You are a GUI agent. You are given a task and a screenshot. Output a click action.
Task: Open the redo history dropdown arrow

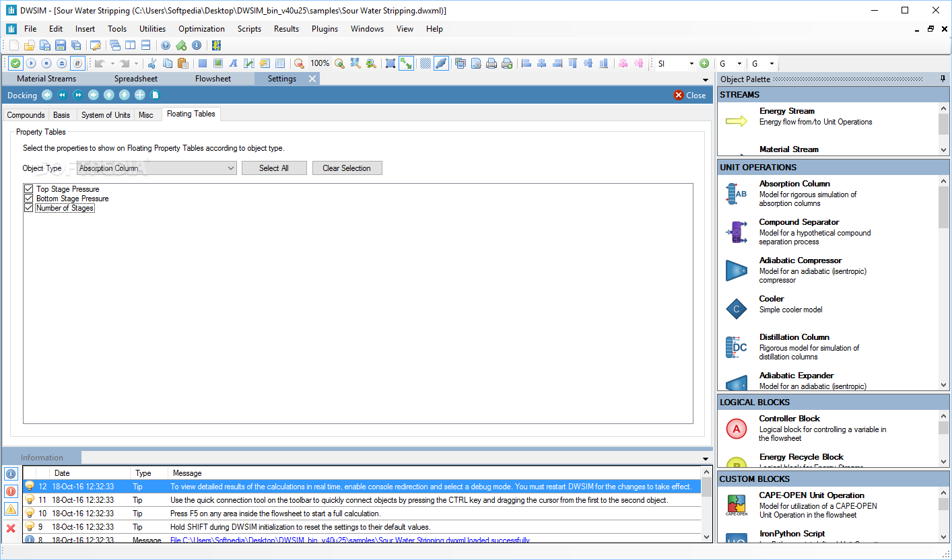[x=136, y=63]
